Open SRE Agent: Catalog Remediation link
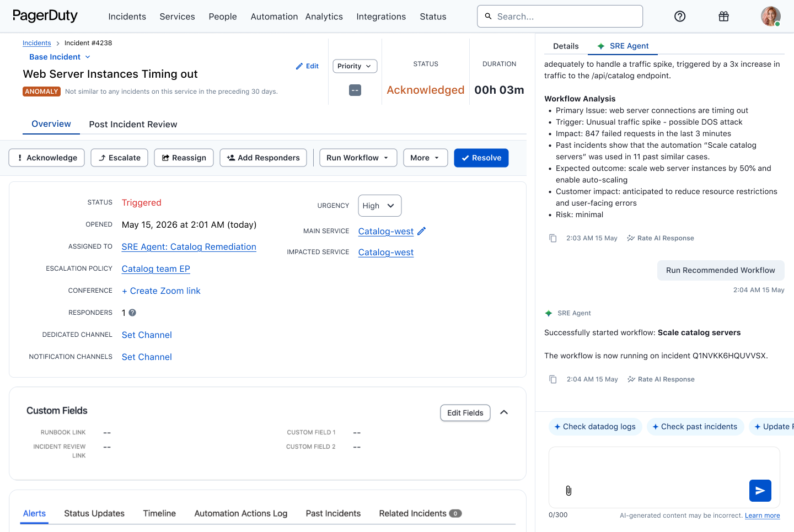This screenshot has width=794, height=532. [x=189, y=247]
